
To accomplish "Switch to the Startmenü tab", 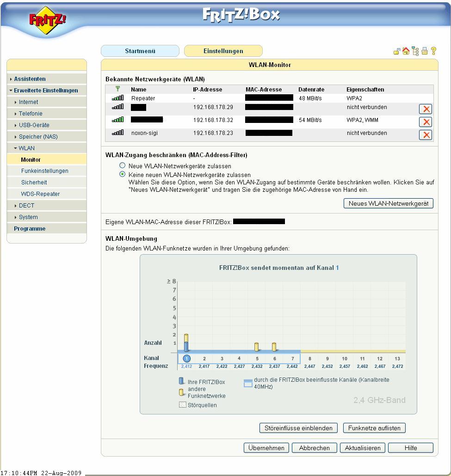I will click(140, 51).
